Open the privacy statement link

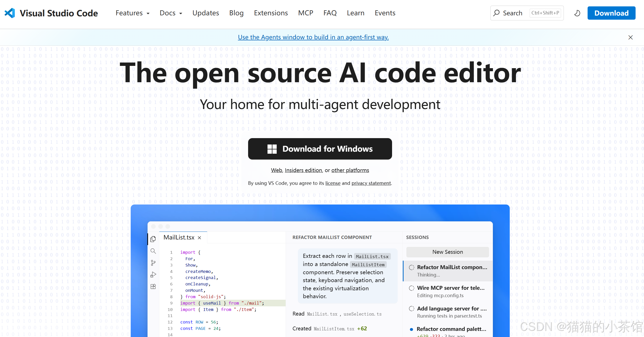coord(371,183)
